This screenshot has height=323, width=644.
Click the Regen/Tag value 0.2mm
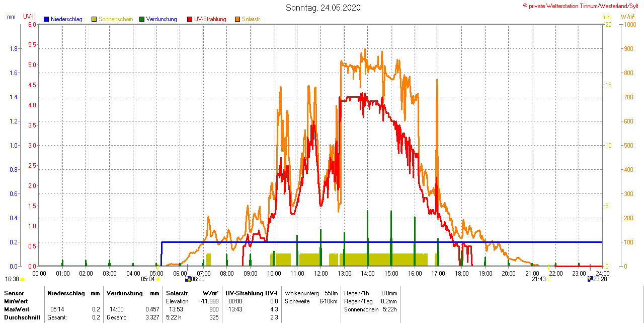click(389, 301)
